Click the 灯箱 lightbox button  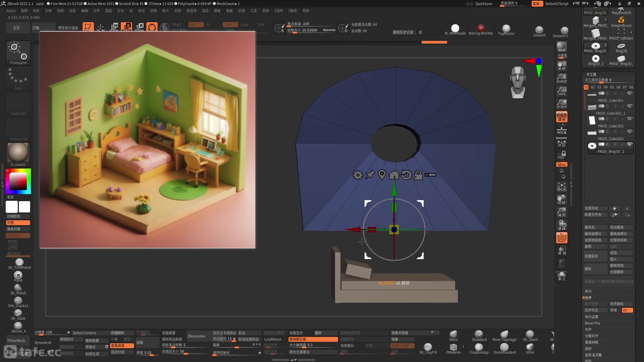pos(43,28)
